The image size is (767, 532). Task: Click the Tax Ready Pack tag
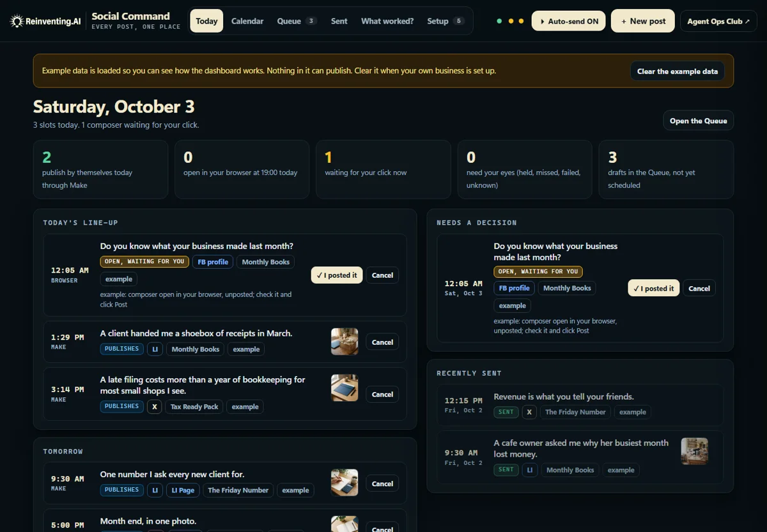(194, 407)
